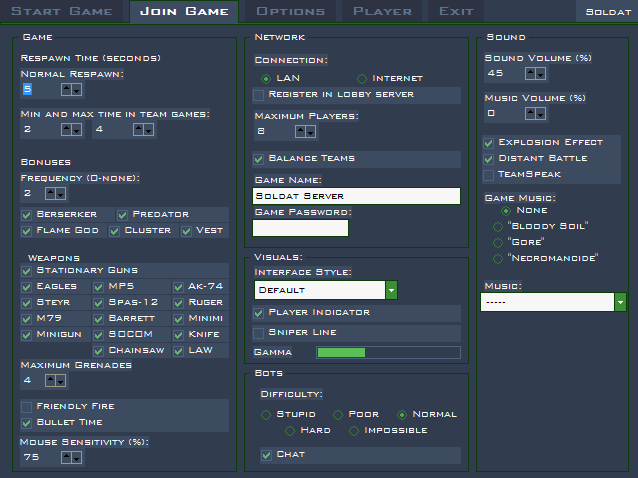This screenshot has height=478, width=638.
Task: Click the bonus Frequency spinner arrows
Action: 56,193
